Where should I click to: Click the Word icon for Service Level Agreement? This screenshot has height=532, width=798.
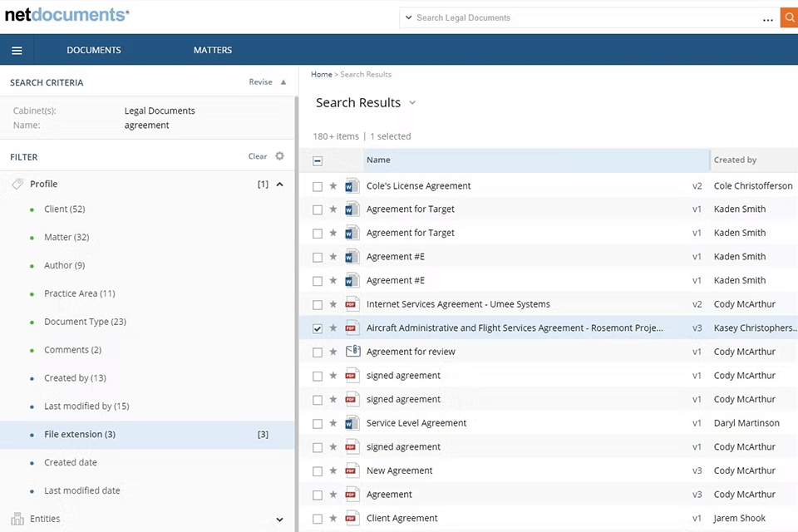[x=352, y=423]
